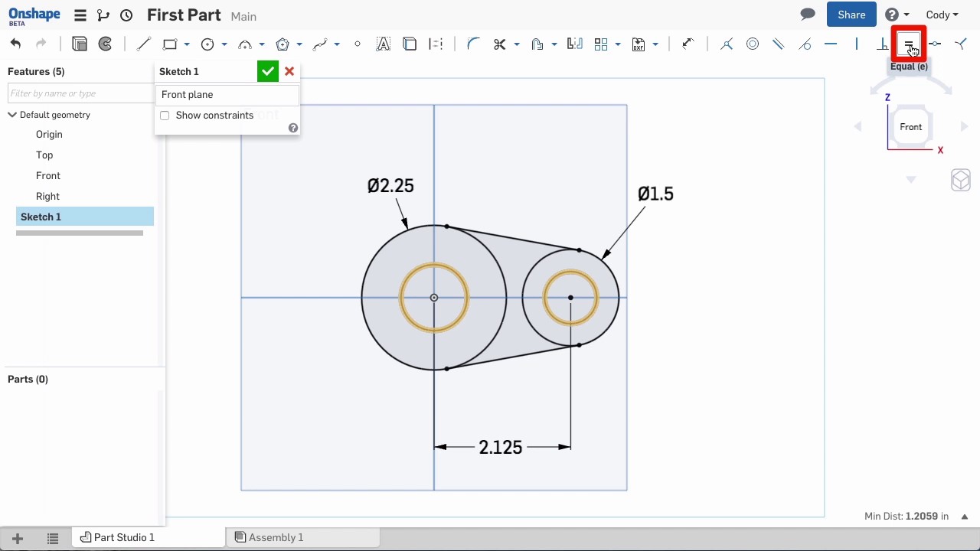Cancel Sketch 1 with red X
The image size is (980, 551).
click(x=289, y=71)
